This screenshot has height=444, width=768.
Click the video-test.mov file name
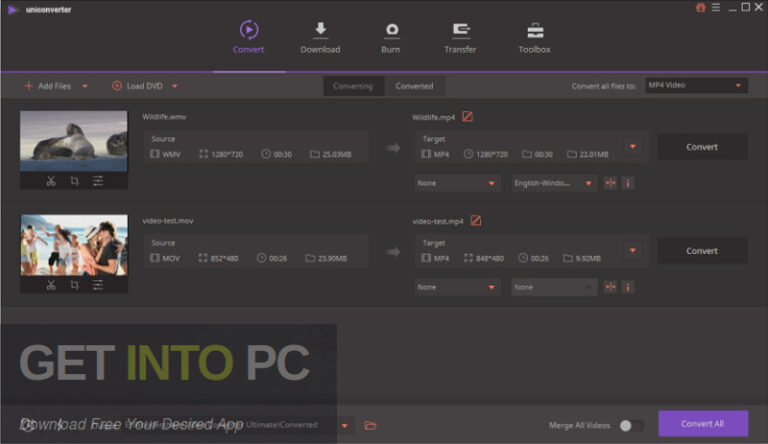pyautogui.click(x=168, y=221)
